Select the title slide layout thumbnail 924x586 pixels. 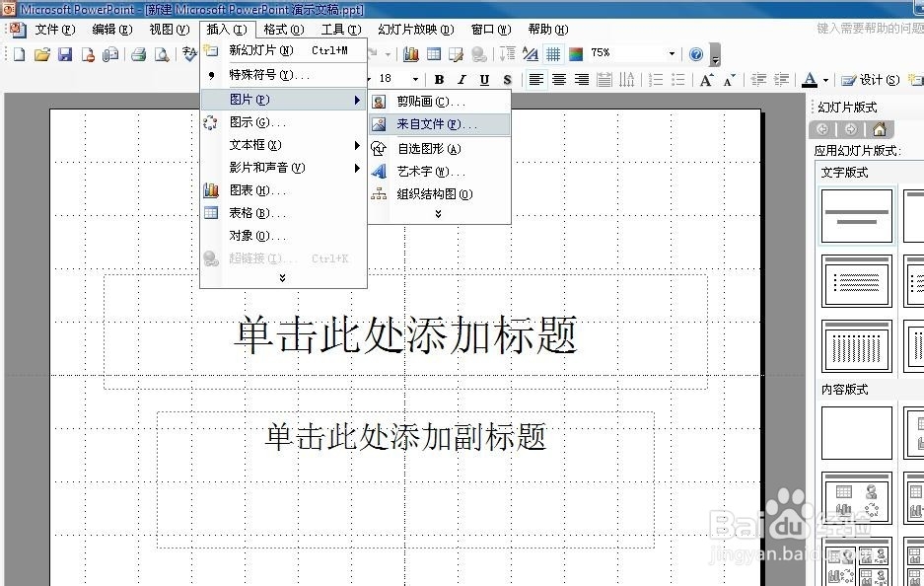(x=857, y=216)
